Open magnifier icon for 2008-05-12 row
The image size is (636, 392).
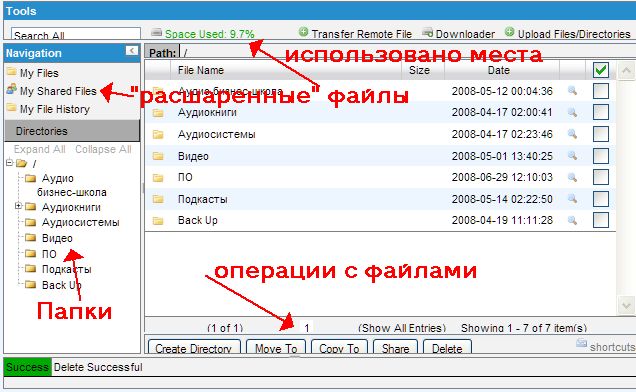pyautogui.click(x=572, y=90)
